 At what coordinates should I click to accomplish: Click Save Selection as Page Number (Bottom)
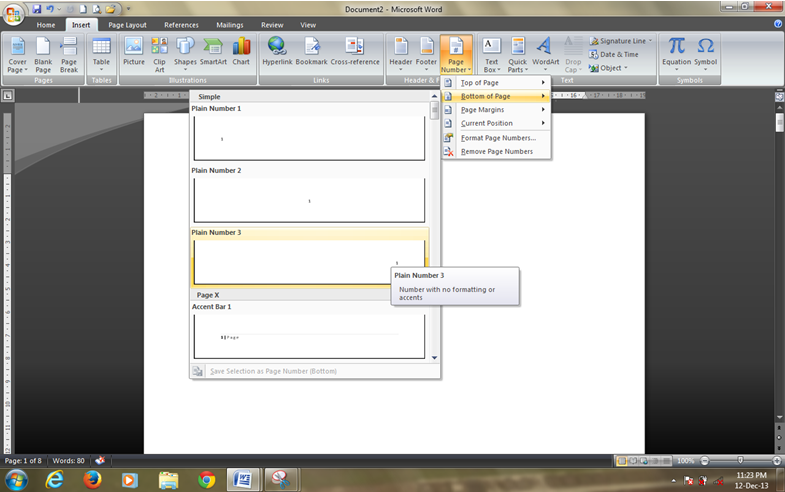coord(315,371)
